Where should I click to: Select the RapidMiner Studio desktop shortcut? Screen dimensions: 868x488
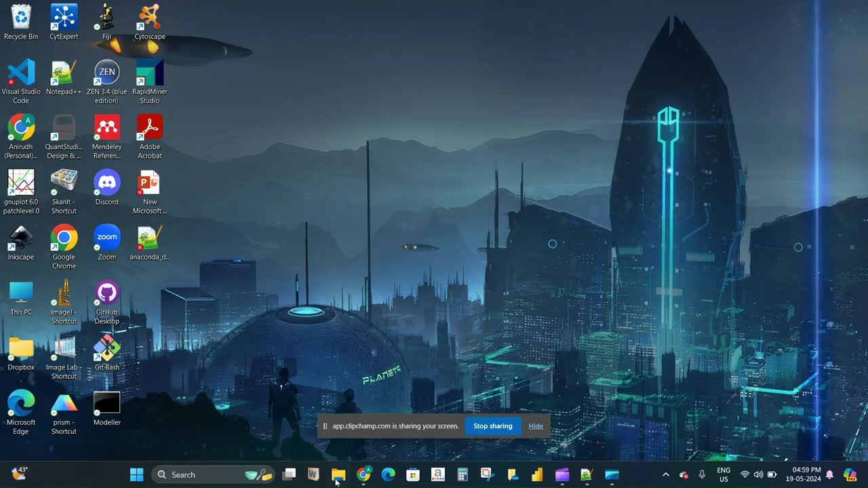pyautogui.click(x=150, y=81)
